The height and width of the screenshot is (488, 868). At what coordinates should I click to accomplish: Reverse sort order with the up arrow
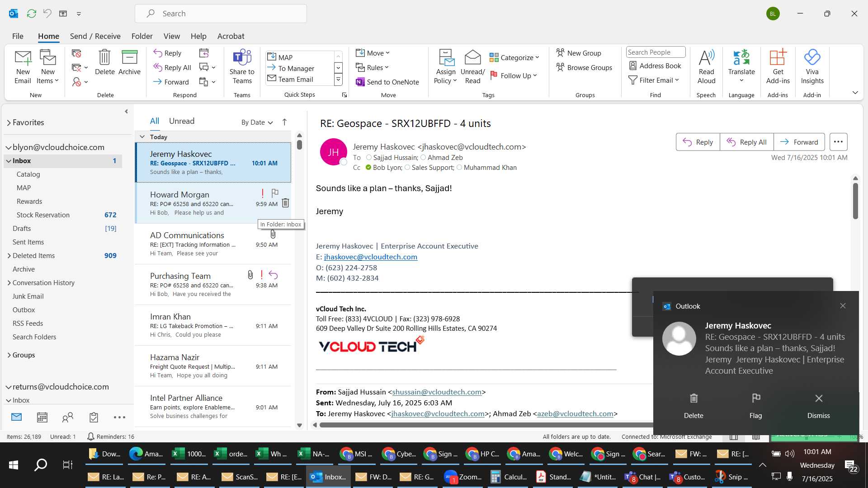point(284,122)
